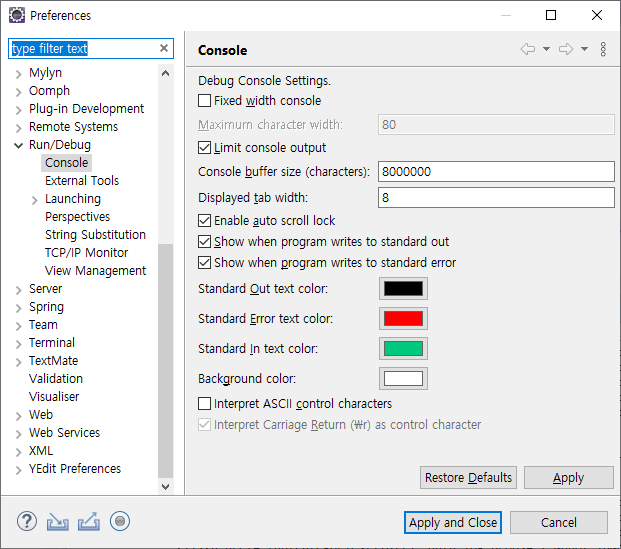Viewport: 621px width, 549px height.
Task: Click Restore Defaults button
Action: [x=468, y=478]
